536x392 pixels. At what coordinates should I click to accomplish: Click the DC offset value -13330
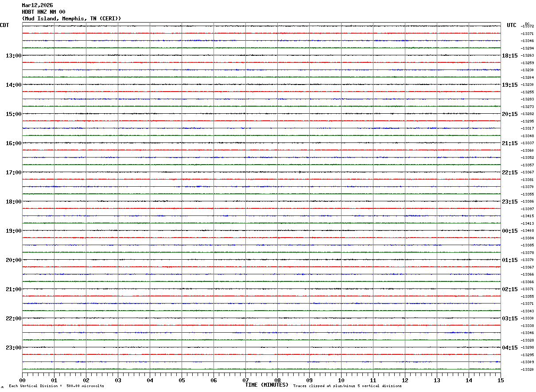click(528, 319)
